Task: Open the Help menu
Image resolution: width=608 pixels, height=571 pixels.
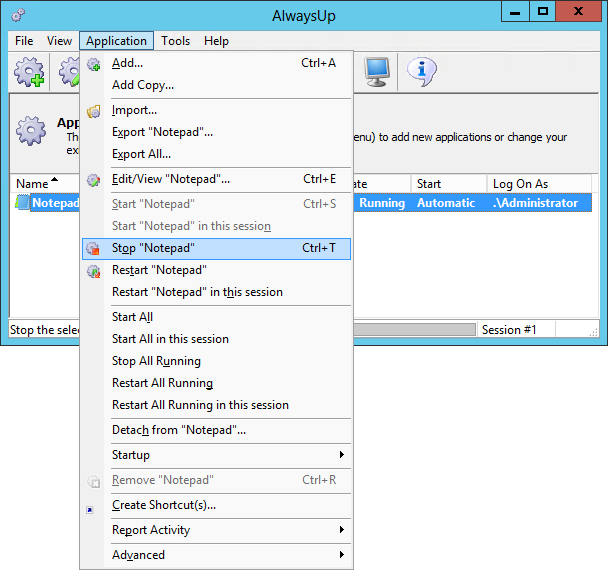Action: pyautogui.click(x=216, y=41)
